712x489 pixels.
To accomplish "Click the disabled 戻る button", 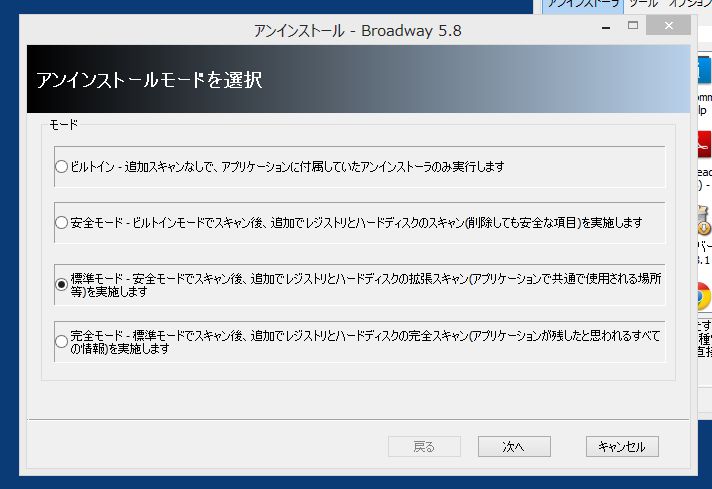I will (x=424, y=447).
